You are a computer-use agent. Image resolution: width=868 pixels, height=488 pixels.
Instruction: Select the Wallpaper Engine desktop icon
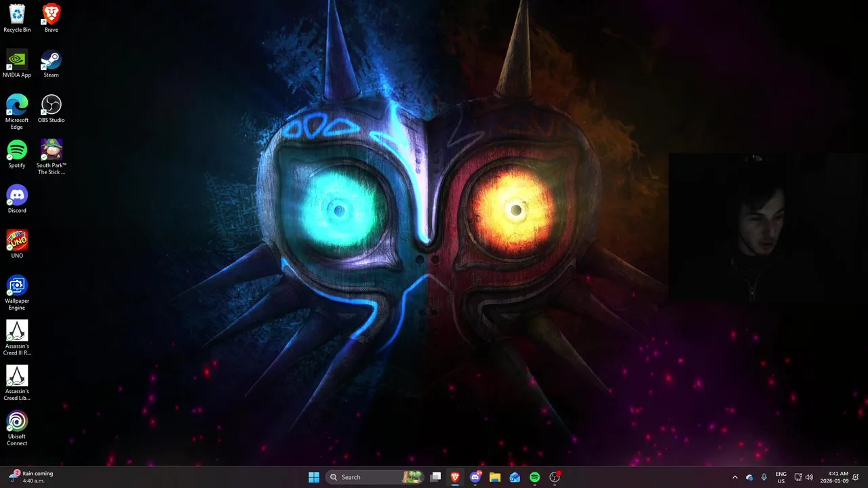(x=17, y=293)
